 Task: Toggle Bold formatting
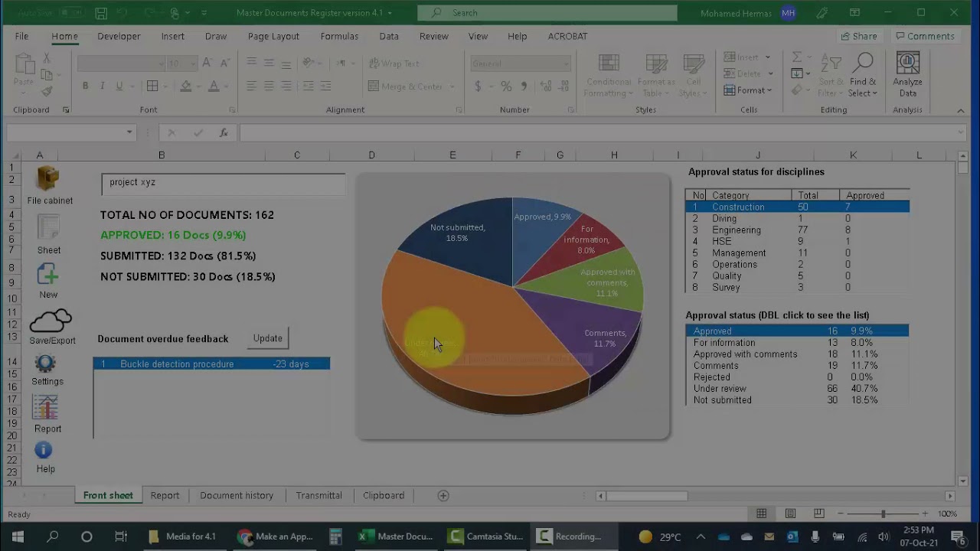tap(85, 86)
